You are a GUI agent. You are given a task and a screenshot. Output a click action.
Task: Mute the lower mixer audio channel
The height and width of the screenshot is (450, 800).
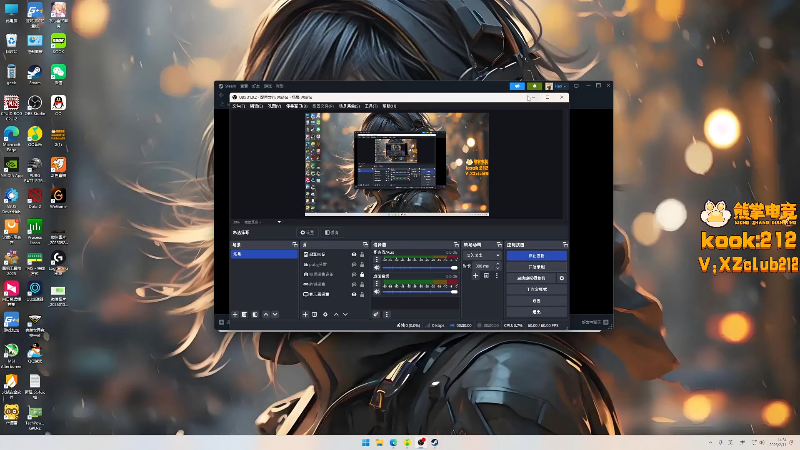click(x=377, y=291)
